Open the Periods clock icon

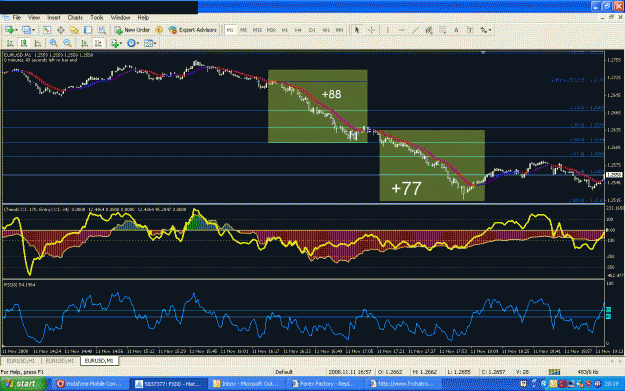click(x=131, y=43)
